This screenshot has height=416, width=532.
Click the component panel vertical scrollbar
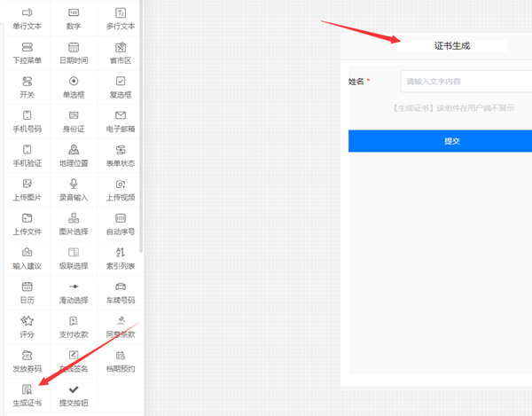pos(141,126)
